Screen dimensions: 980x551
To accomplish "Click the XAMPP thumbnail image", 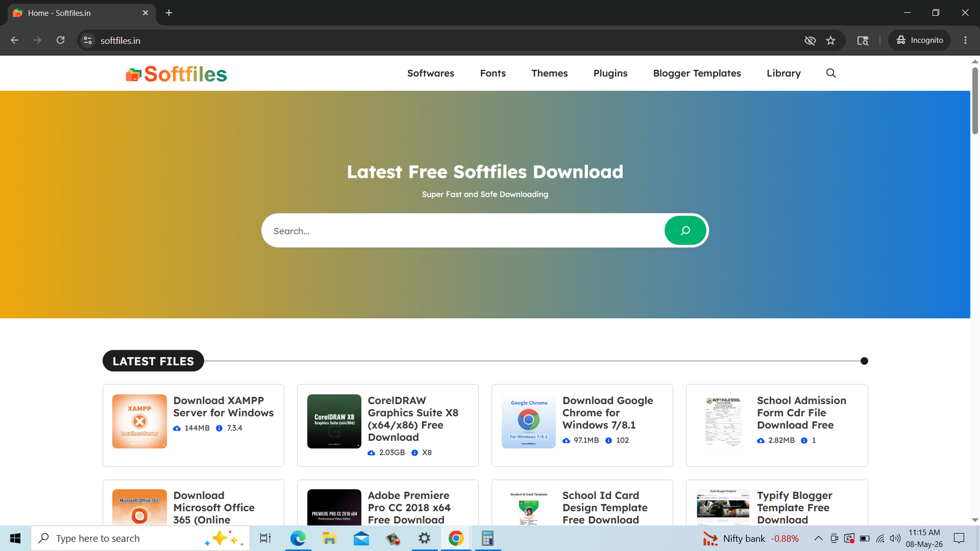I will coord(140,421).
